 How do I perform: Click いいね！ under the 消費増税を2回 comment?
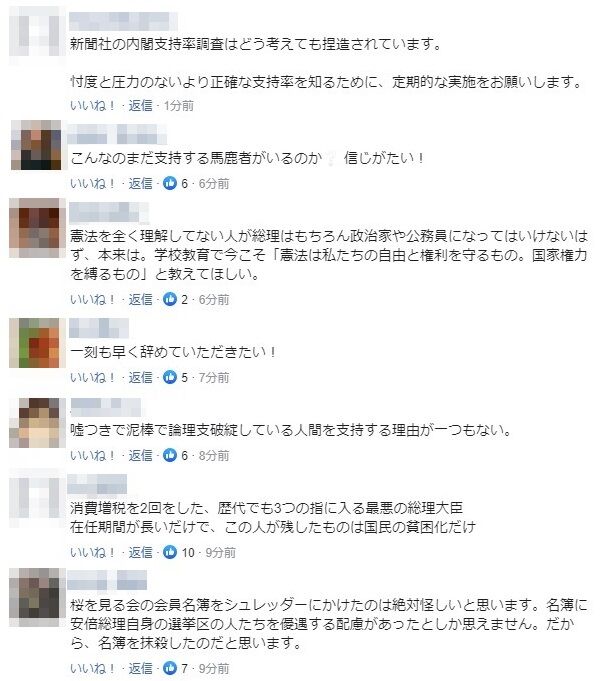[x=93, y=552]
